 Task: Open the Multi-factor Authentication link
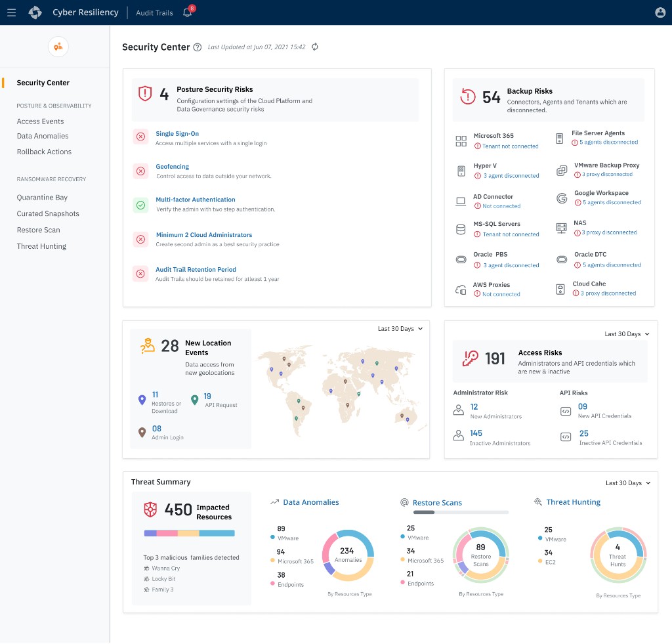click(196, 200)
